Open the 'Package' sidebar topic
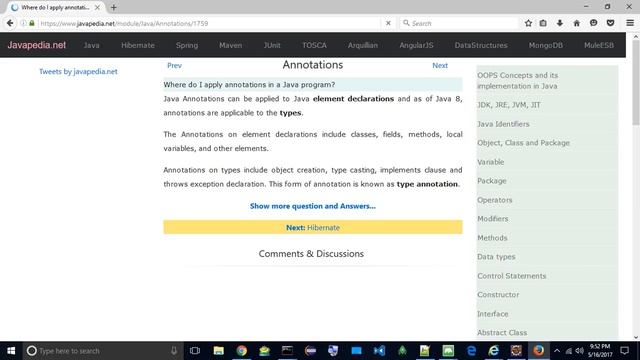 [492, 181]
